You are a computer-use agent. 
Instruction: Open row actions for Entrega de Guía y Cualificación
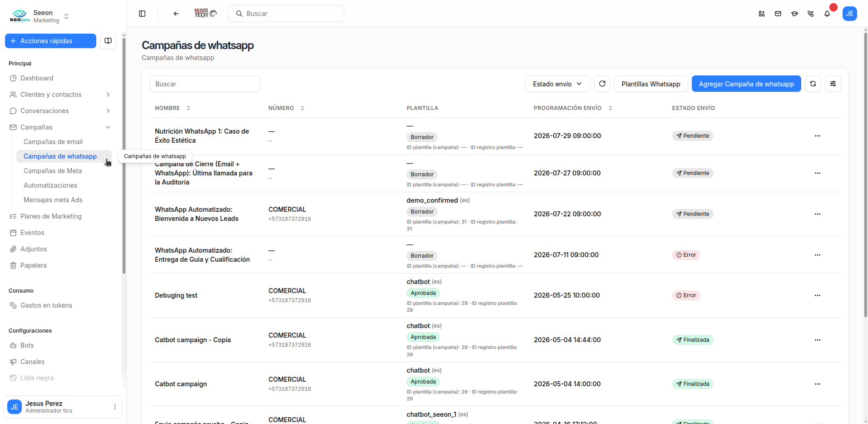[x=818, y=255]
